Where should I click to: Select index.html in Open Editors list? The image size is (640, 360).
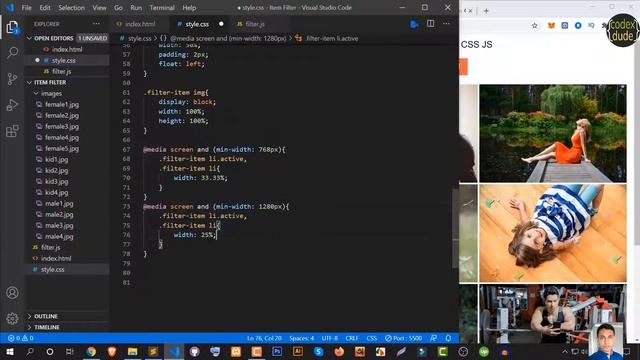tap(67, 49)
